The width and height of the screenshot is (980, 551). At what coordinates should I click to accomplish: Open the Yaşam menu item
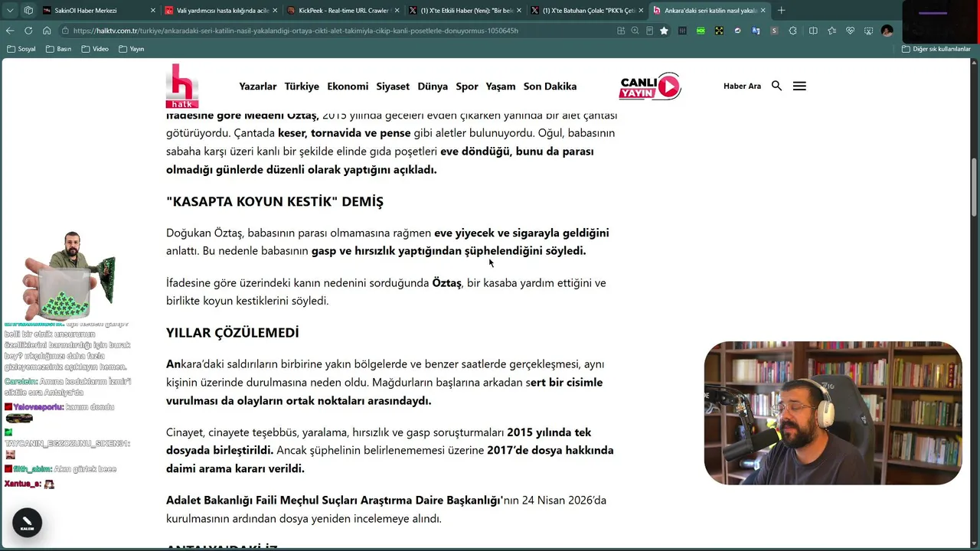pyautogui.click(x=501, y=86)
